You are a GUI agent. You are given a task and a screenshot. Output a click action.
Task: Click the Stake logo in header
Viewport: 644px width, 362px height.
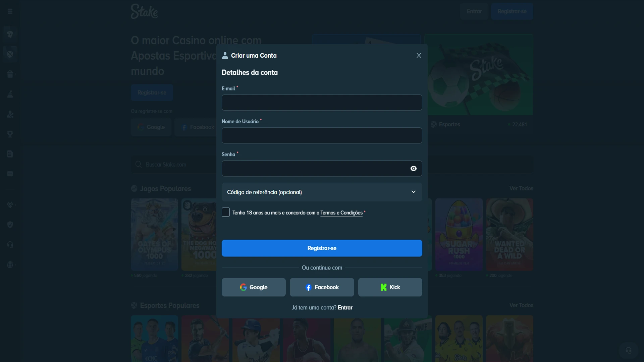click(144, 11)
